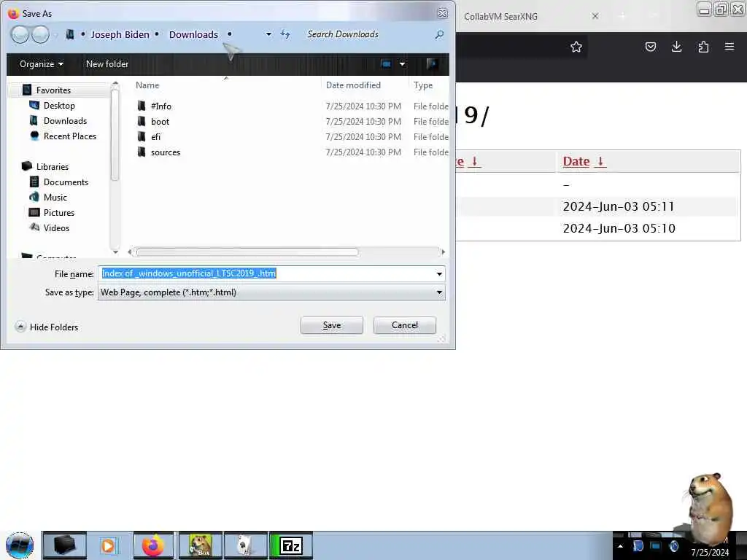
Task: Select Recent Places under Favorites
Action: tap(70, 136)
